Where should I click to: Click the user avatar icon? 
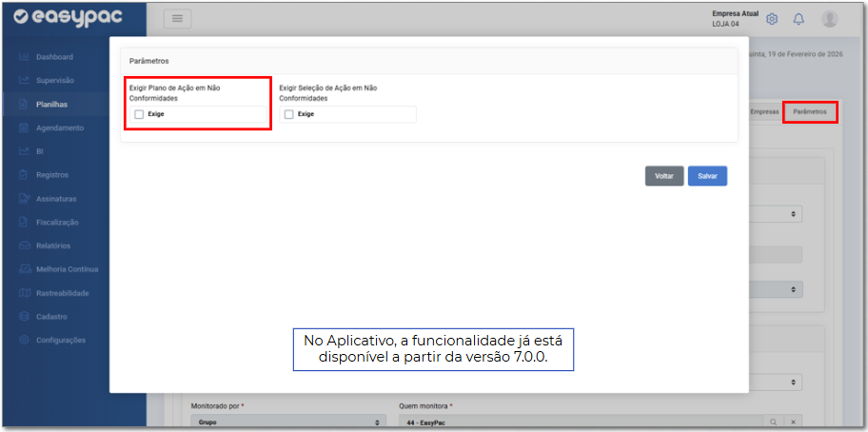829,19
